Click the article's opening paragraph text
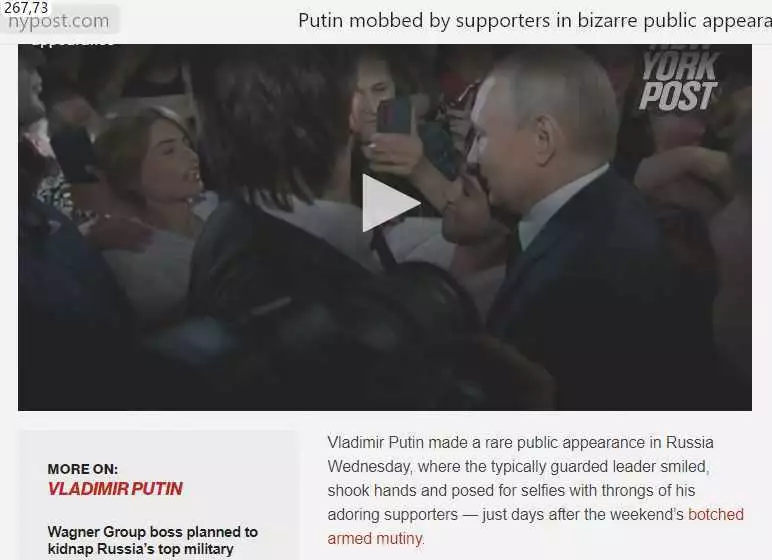The width and height of the screenshot is (772, 560). tap(535, 490)
